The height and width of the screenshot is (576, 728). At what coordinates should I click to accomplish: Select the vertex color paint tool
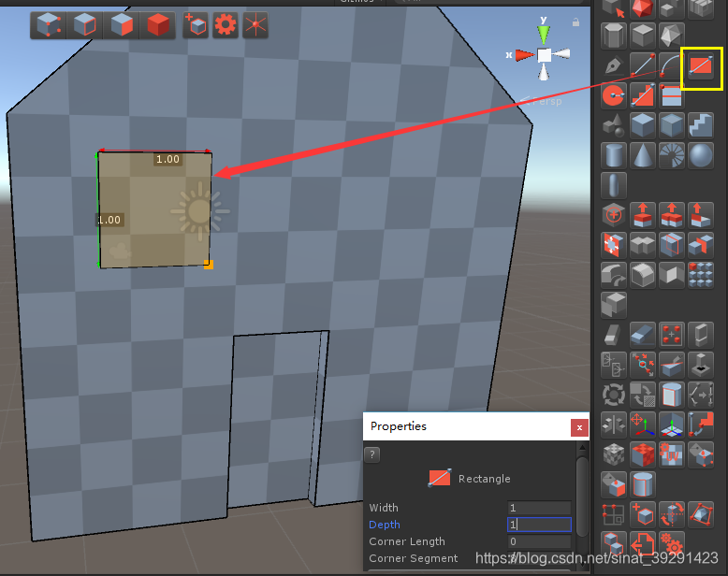pyautogui.click(x=701, y=454)
